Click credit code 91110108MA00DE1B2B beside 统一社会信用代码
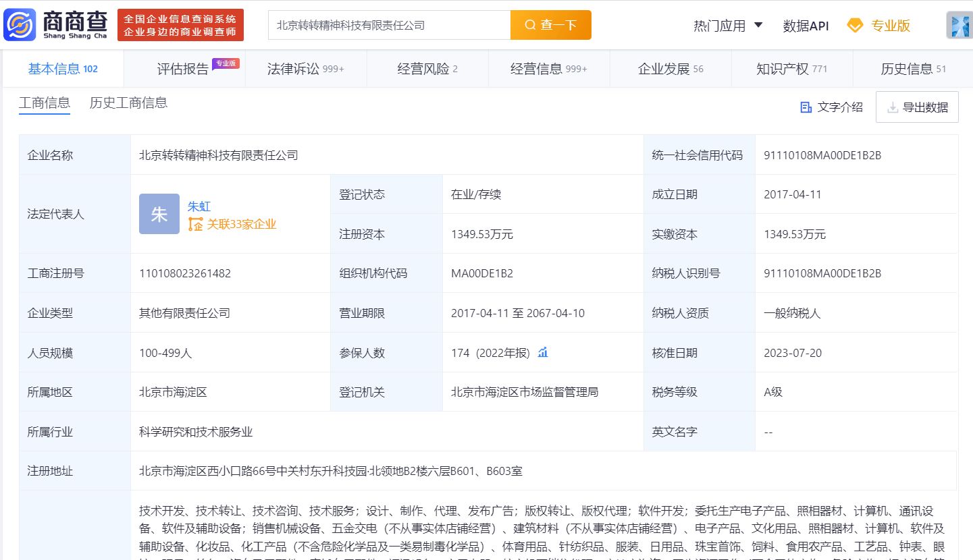Viewport: 973px width, 560px height. [x=822, y=155]
